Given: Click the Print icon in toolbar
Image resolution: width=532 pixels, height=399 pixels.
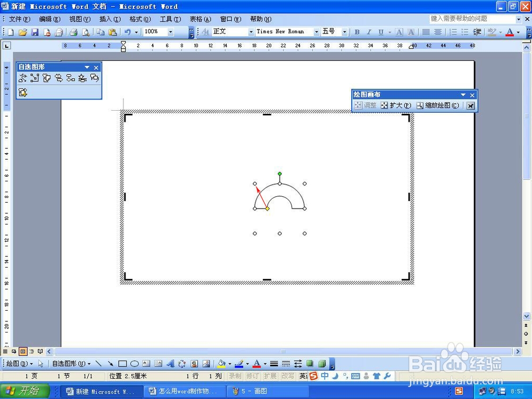Looking at the screenshot, I should [73, 32].
